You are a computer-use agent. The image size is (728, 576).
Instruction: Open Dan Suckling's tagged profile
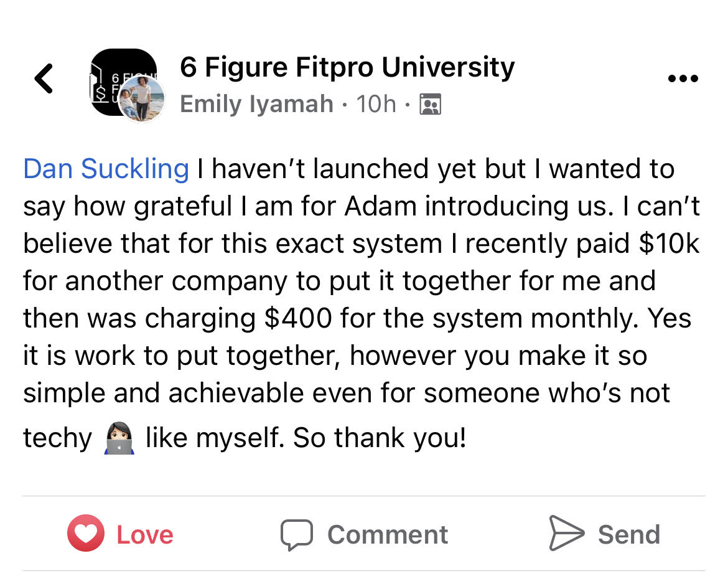[x=106, y=169]
